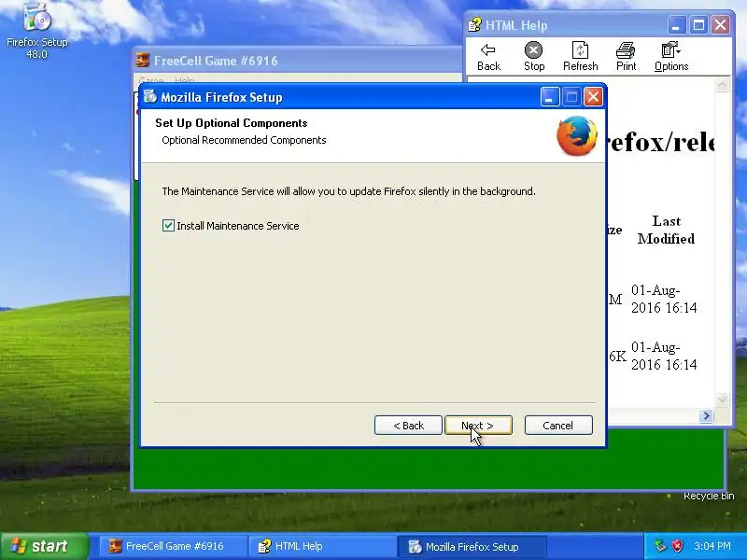Click the Print icon in HTML Help
Image resolution: width=747 pixels, height=560 pixels.
626,57
